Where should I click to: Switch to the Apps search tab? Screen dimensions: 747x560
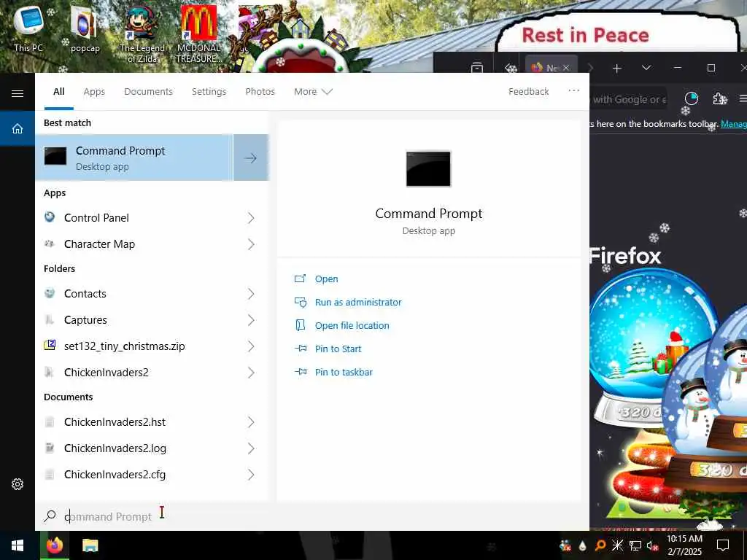(x=94, y=91)
